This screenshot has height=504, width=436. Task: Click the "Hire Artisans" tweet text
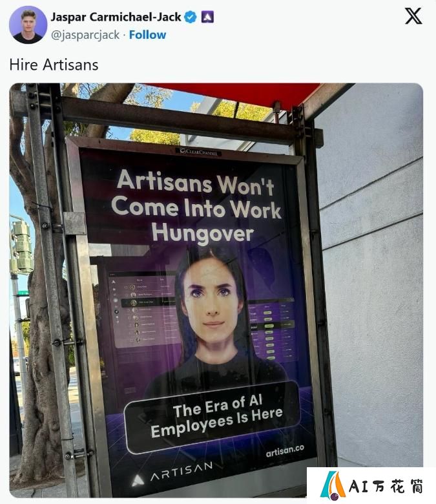(54, 65)
